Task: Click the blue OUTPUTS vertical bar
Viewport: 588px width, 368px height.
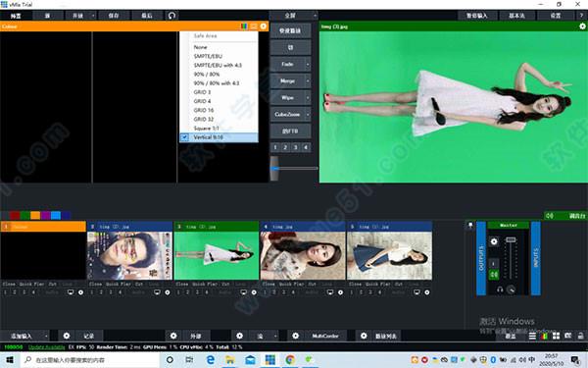Action: (x=481, y=258)
